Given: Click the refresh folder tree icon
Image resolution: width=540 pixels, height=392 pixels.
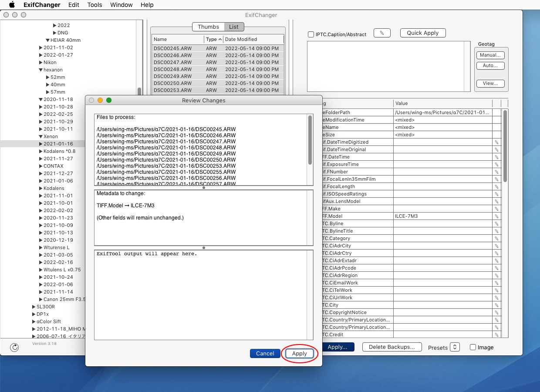Looking at the screenshot, I should tap(14, 347).
